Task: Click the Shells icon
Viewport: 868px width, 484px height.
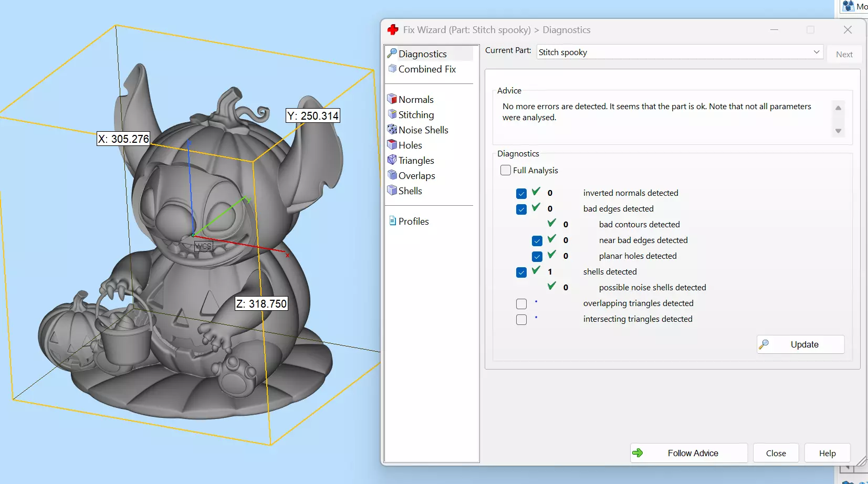Action: [x=392, y=191]
